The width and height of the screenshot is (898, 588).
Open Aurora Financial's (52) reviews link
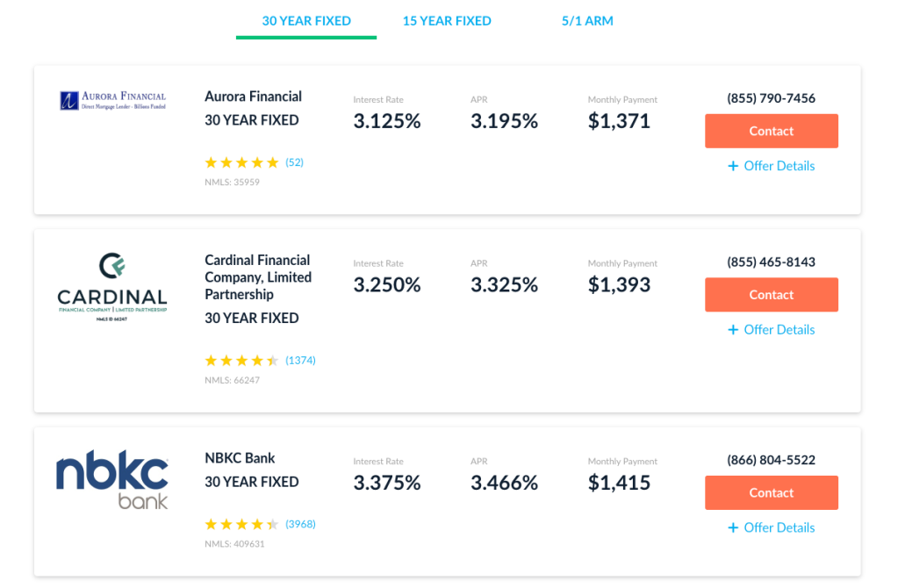[x=294, y=162]
